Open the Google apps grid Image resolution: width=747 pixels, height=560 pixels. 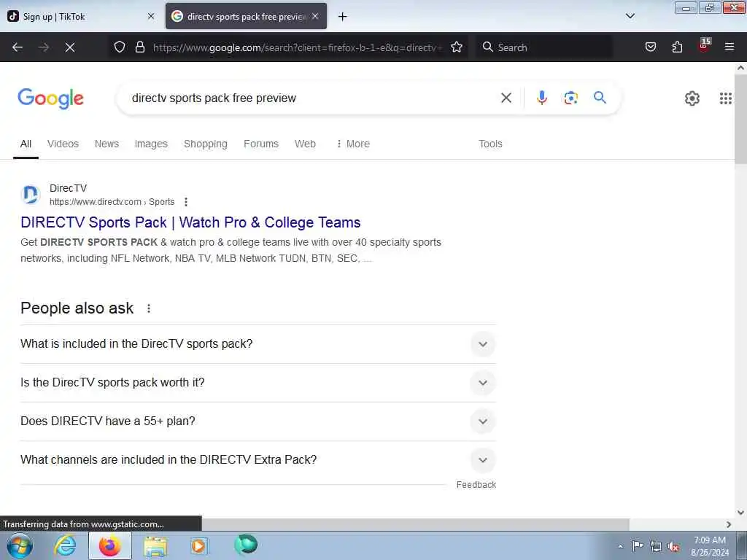[x=726, y=98]
